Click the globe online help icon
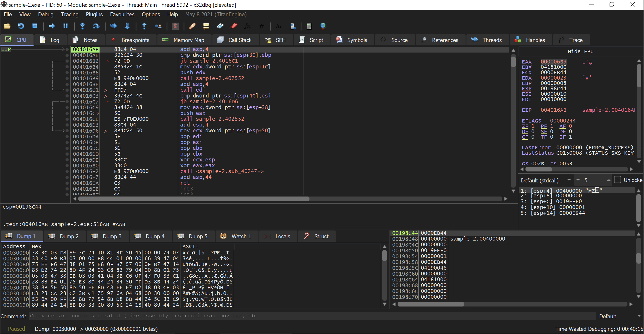Screen dimensions: 644x334 pos(323,26)
